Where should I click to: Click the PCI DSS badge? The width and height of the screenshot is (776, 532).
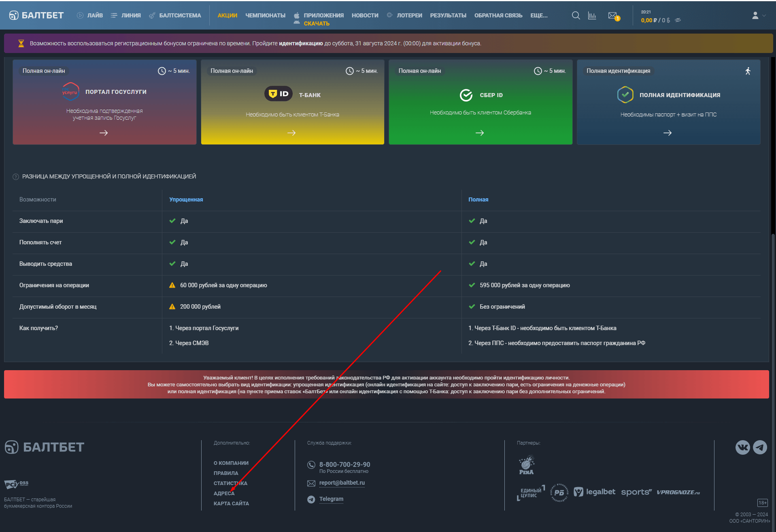[x=16, y=484]
